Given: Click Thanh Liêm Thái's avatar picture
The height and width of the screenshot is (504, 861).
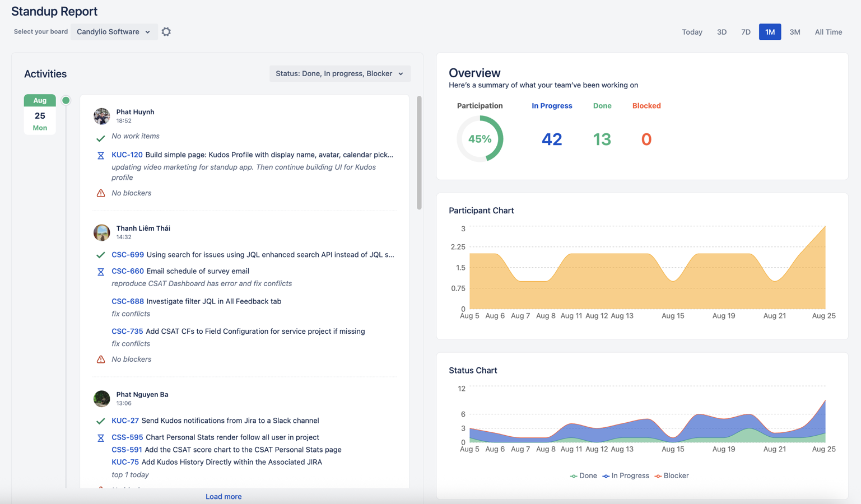Looking at the screenshot, I should (x=101, y=232).
